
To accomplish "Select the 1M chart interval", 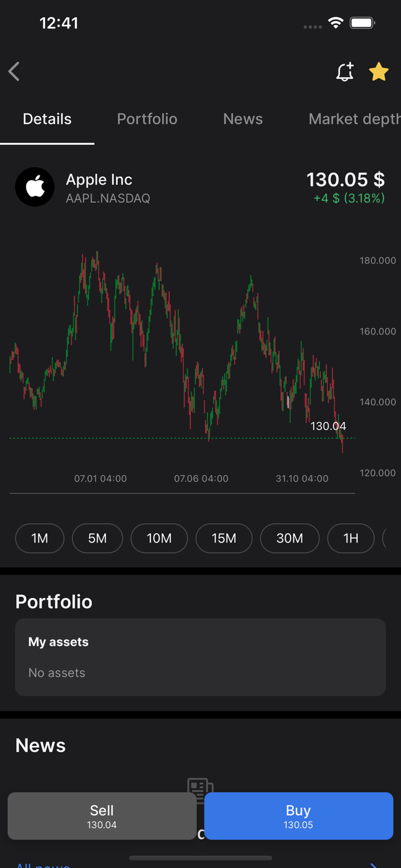I will 40,538.
